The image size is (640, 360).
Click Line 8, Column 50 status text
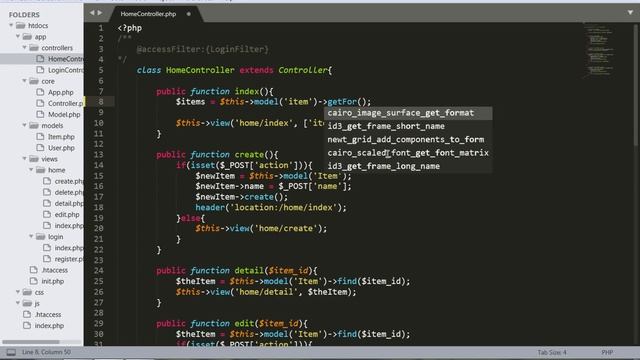pyautogui.click(x=46, y=352)
